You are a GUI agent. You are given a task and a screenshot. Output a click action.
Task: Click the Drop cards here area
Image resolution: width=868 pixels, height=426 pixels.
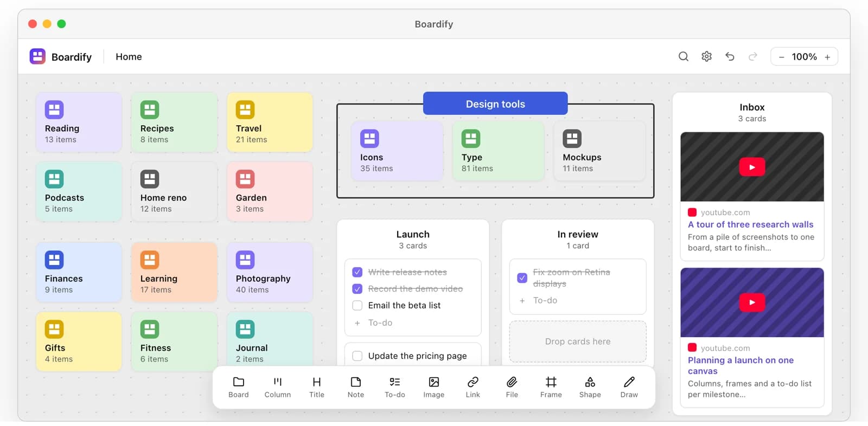point(578,341)
